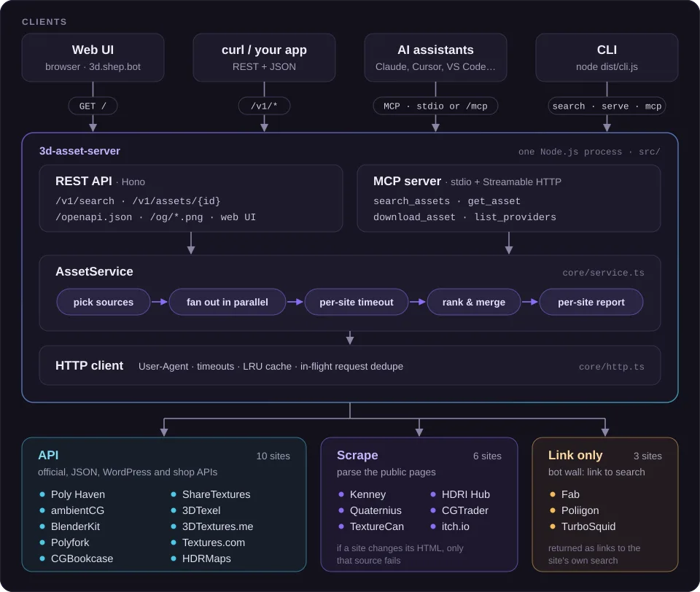Click the CLIENTS section label
This screenshot has height=592, width=700.
(x=44, y=21)
